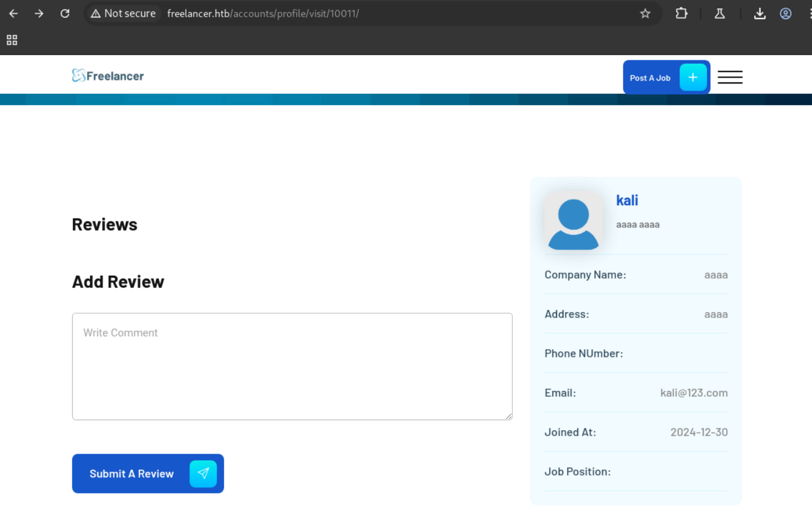Screen dimensions: 812x515
Task: Click the Submit A Review button
Action: pos(132,474)
